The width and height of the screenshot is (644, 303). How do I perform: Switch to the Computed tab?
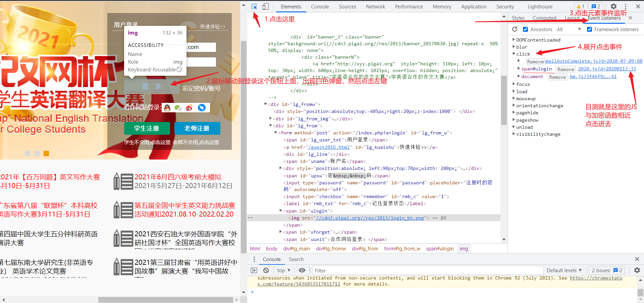tap(544, 18)
